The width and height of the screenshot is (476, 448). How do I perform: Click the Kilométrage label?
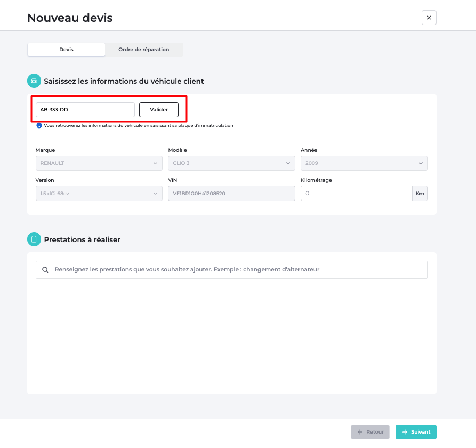point(316,180)
